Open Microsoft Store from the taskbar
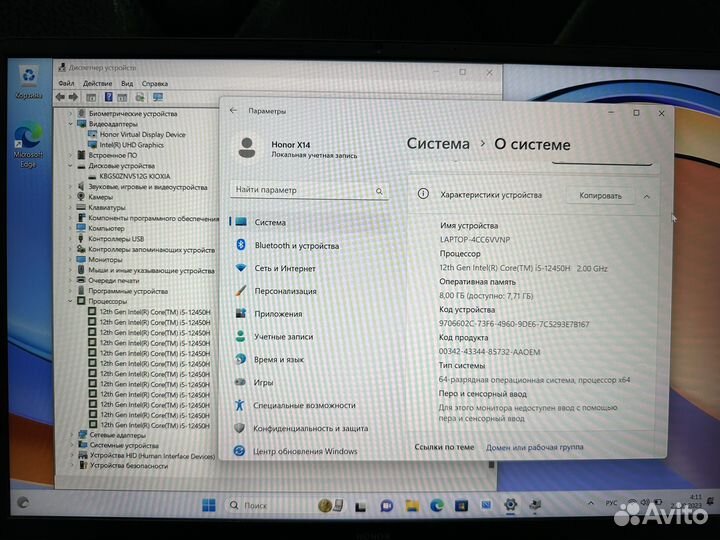Image resolution: width=720 pixels, height=540 pixels. 461,506
